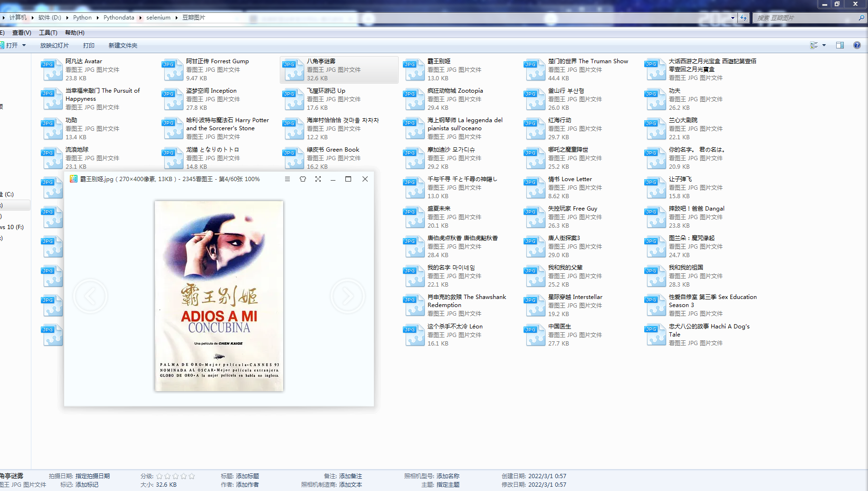Select the vs 10 (F:) drive in navigation pane

click(x=12, y=227)
